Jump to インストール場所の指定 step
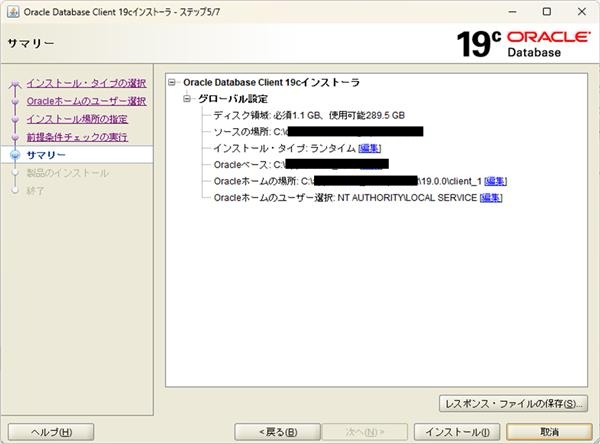Image resolution: width=600 pixels, height=444 pixels. [76, 119]
